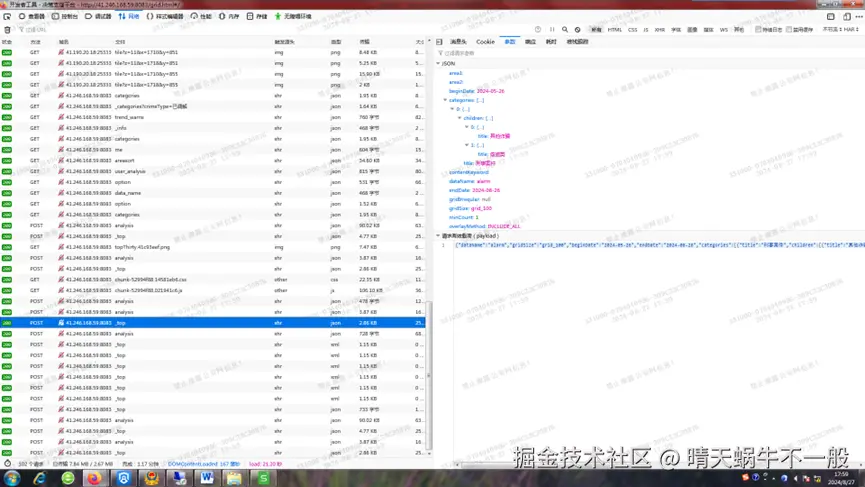Launch Internet Explorer from taskbar
This screenshot has width=865, height=487.
point(39,478)
